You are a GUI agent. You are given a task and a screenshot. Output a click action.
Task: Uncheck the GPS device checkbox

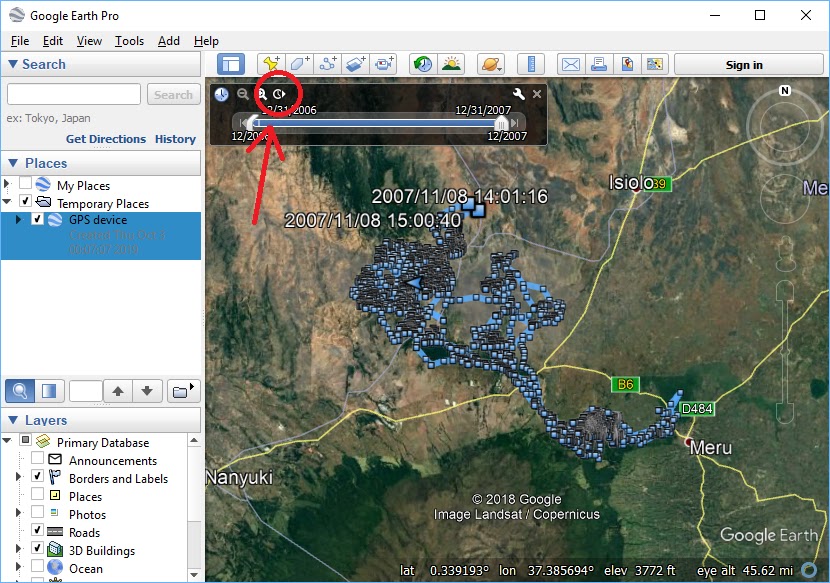point(38,220)
